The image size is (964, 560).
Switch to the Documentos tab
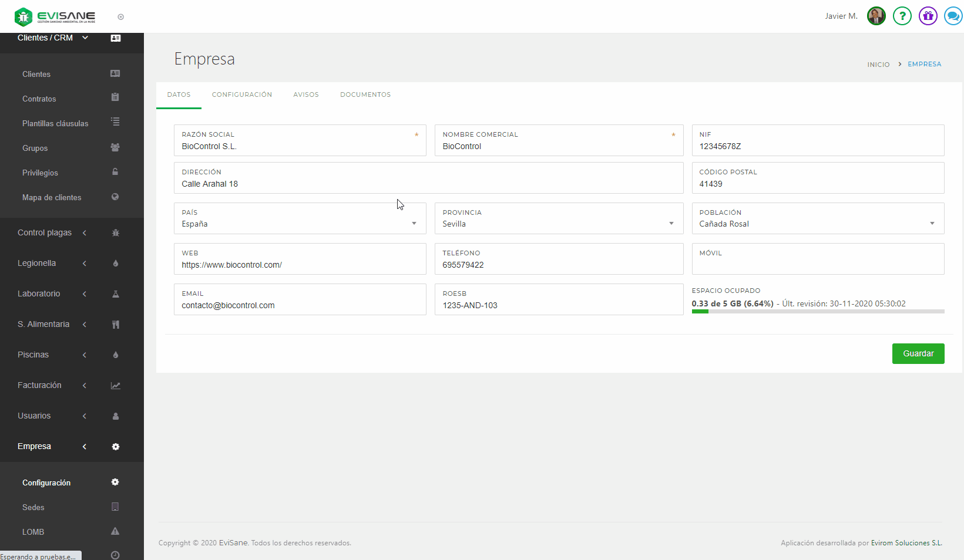tap(365, 95)
